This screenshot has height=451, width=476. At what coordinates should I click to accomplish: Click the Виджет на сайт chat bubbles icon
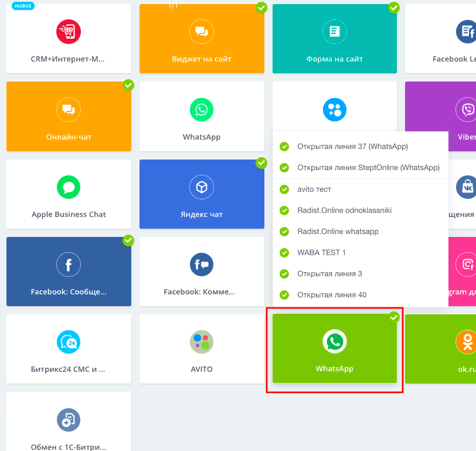[x=202, y=32]
